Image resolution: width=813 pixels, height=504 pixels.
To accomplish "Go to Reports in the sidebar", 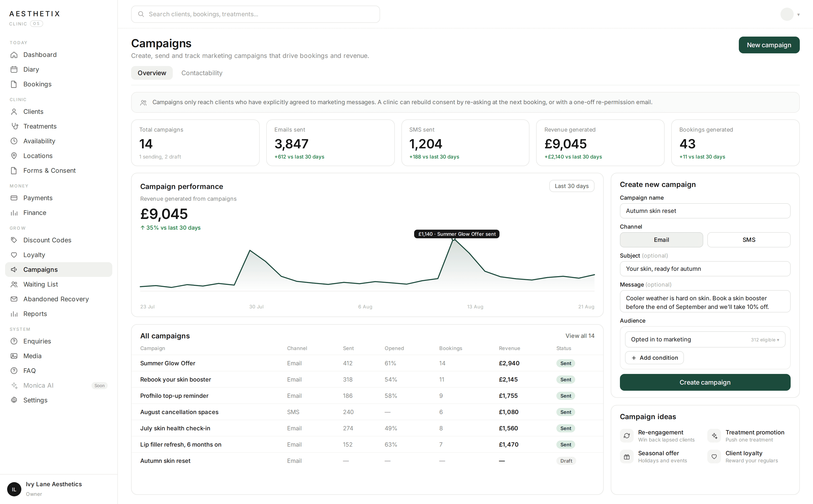I will click(59, 314).
